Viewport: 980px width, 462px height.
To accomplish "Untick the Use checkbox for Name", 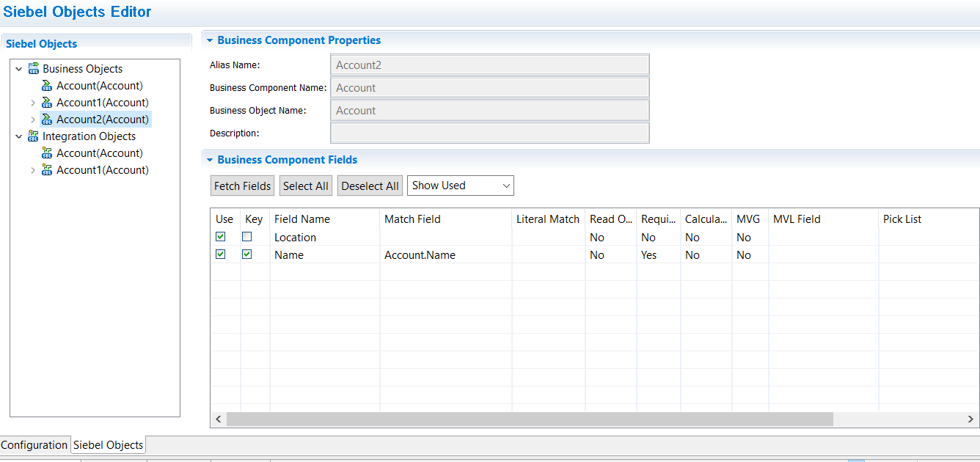I will tap(221, 254).
